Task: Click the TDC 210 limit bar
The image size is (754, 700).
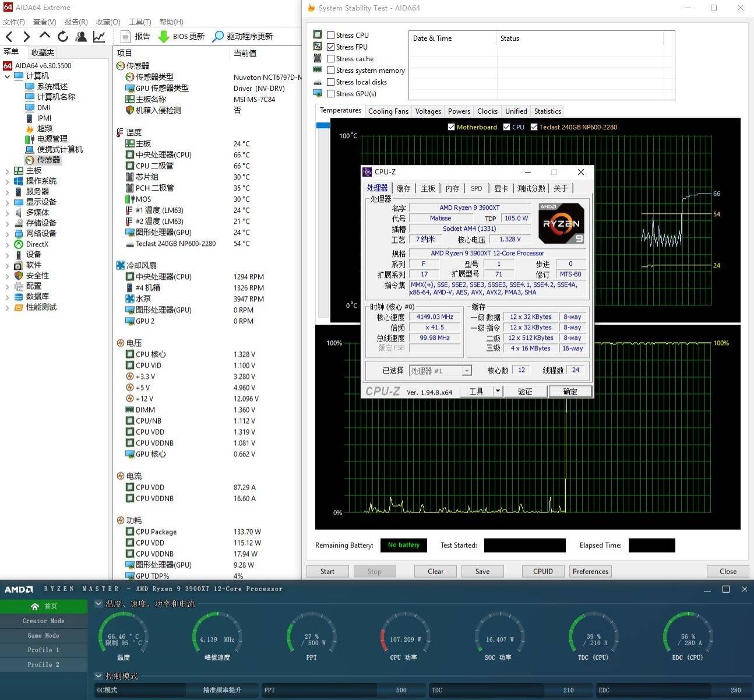Action: tap(510, 690)
